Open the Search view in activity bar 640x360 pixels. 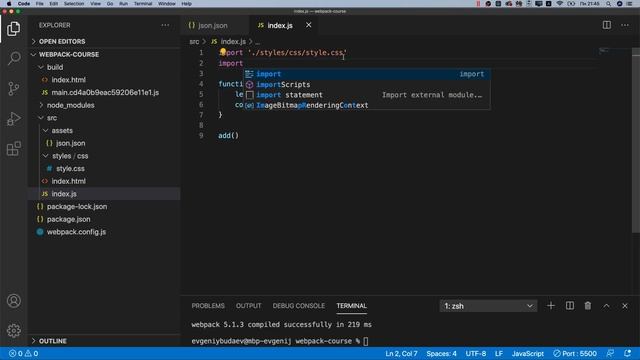click(x=13, y=58)
